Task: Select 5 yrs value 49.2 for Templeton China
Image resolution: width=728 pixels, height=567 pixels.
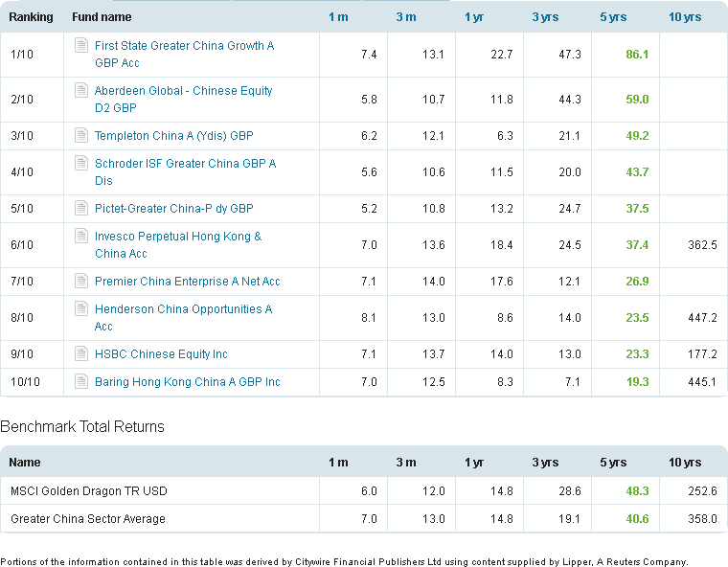Action: (637, 136)
